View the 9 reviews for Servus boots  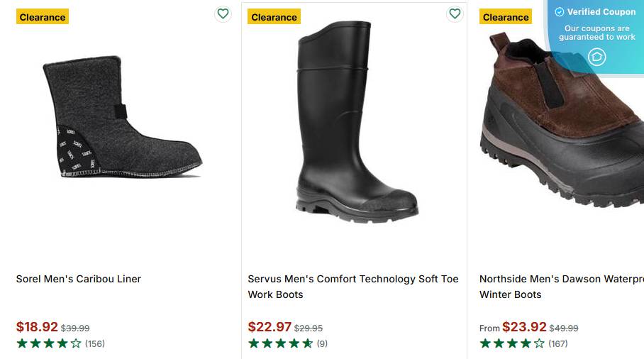pos(322,343)
